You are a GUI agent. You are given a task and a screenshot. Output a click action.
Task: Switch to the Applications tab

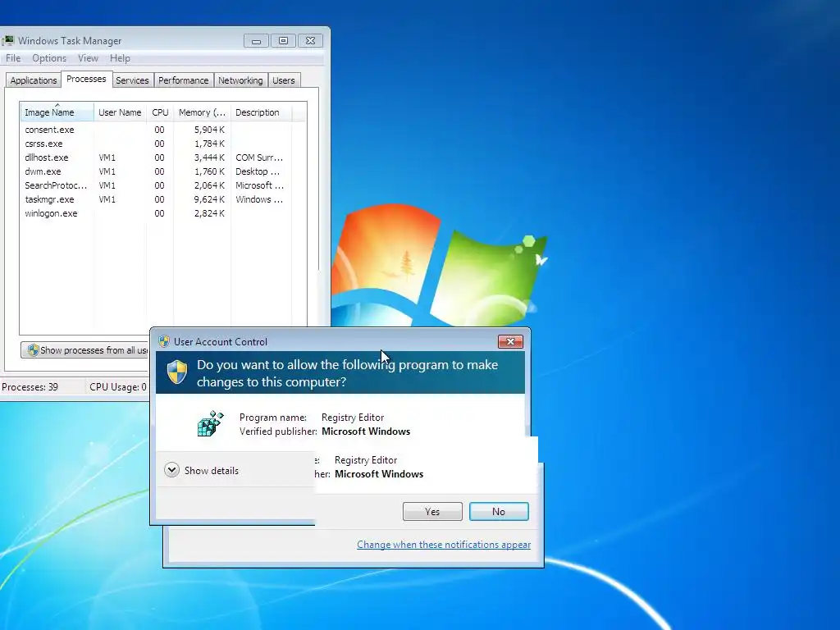tap(33, 80)
